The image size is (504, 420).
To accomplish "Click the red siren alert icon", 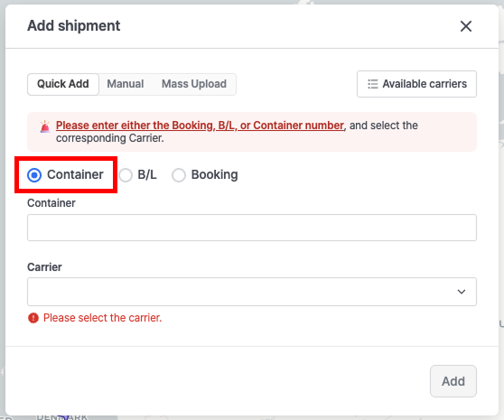I will coord(45,126).
